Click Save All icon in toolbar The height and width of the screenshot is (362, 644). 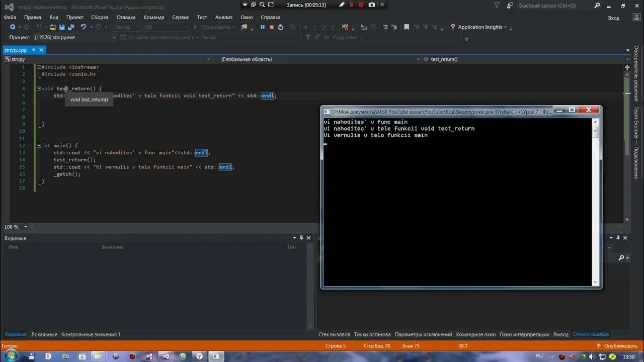(x=70, y=27)
